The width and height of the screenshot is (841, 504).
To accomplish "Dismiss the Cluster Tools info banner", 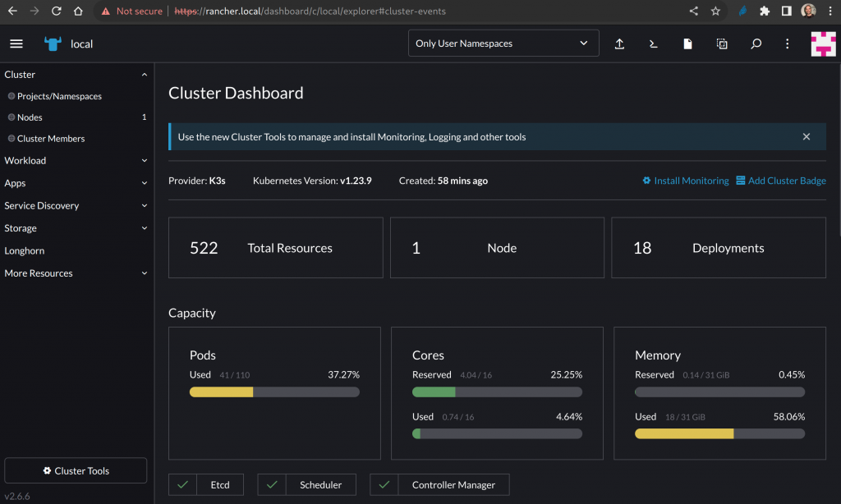I will click(807, 137).
